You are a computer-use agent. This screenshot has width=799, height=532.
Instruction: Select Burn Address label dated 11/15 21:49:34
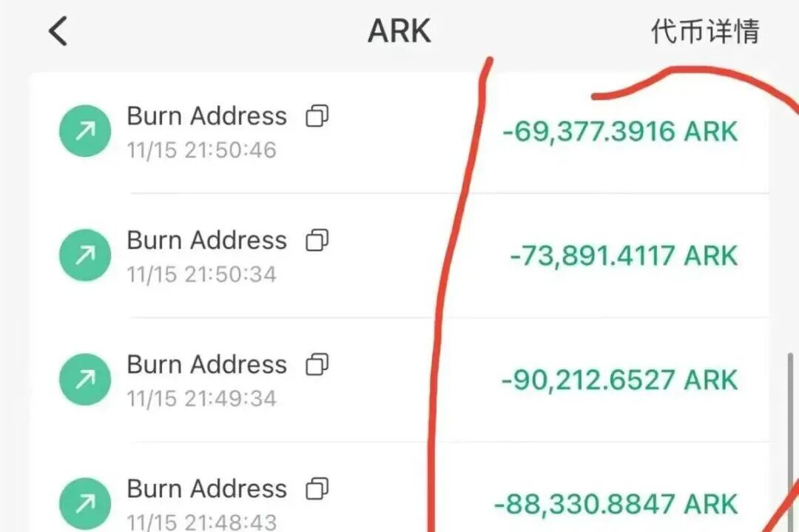[207, 364]
